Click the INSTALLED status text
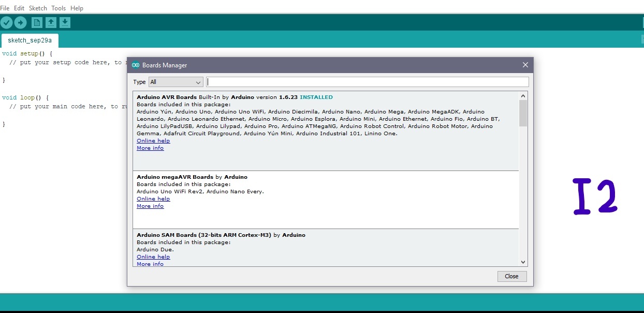 point(316,97)
